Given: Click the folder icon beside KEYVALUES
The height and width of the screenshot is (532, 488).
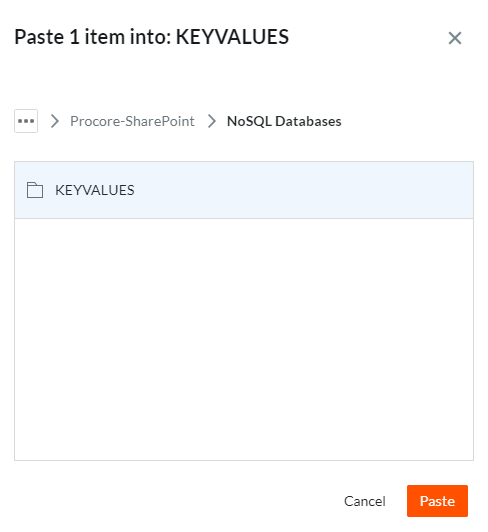Looking at the screenshot, I should coord(35,190).
